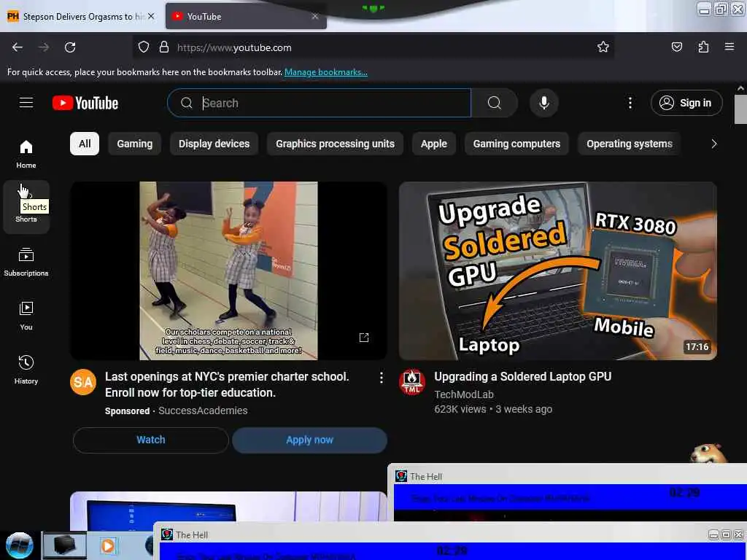Open the sponsored ad's three-dot options

click(x=381, y=378)
